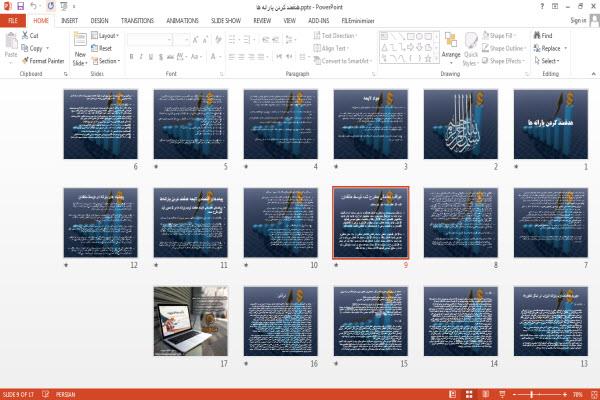Toggle Bold formatting
The width and height of the screenshot is (600, 400).
point(132,57)
